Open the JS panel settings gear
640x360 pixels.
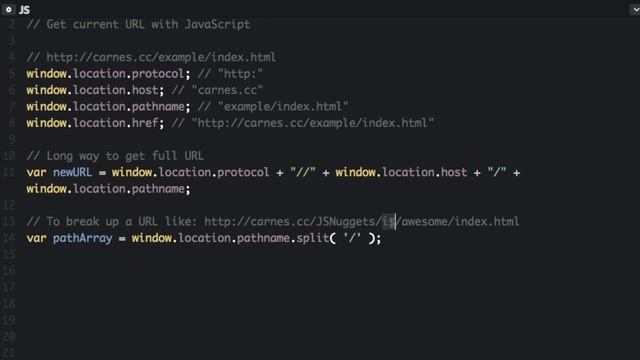(8, 9)
